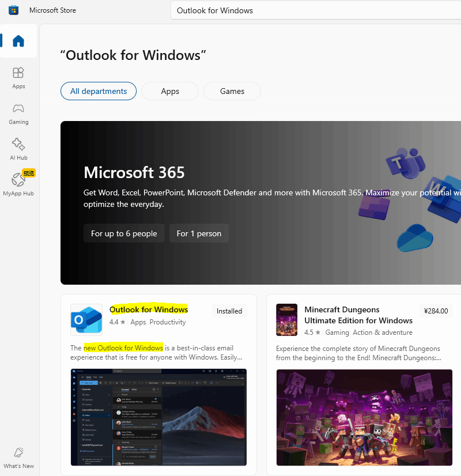Open MyApp Hub in the sidebar
Screen dimensions: 461x476
(x=18, y=184)
